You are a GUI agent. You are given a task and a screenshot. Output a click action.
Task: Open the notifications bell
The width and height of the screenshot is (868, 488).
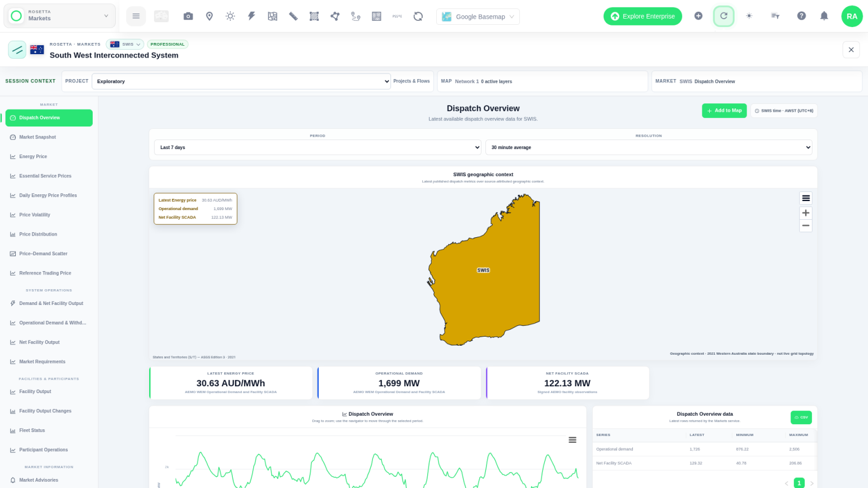point(824,16)
